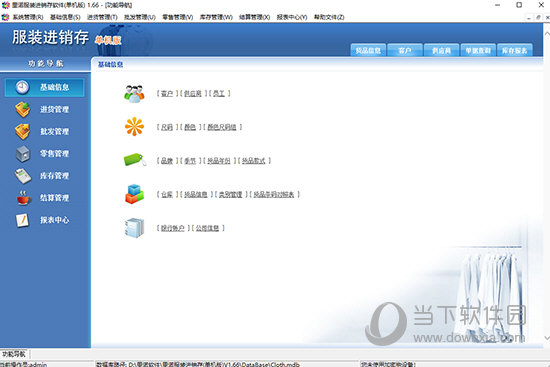This screenshot has width=550, height=367.
Task: Select 进货管理 label in the sidebar
Action: click(54, 109)
